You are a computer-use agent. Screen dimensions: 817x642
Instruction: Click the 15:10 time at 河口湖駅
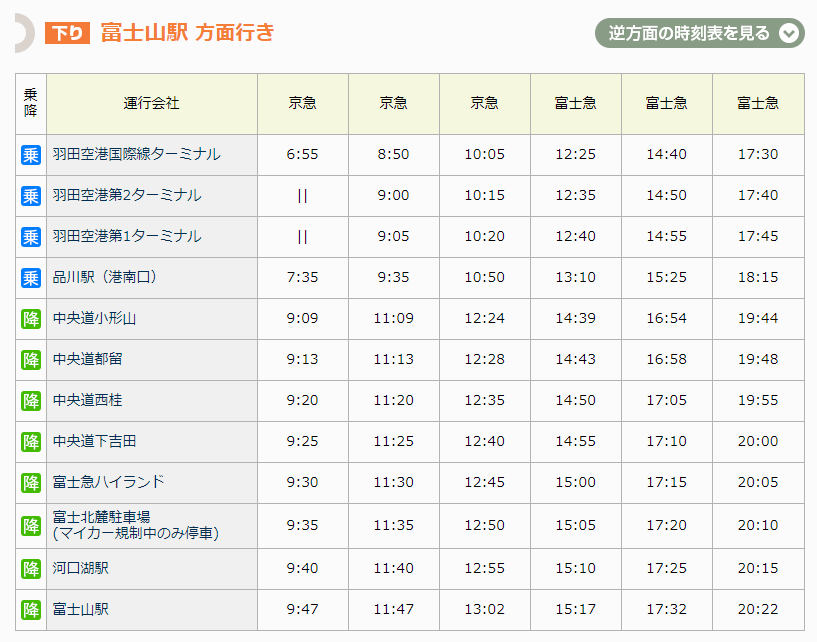[576, 568]
